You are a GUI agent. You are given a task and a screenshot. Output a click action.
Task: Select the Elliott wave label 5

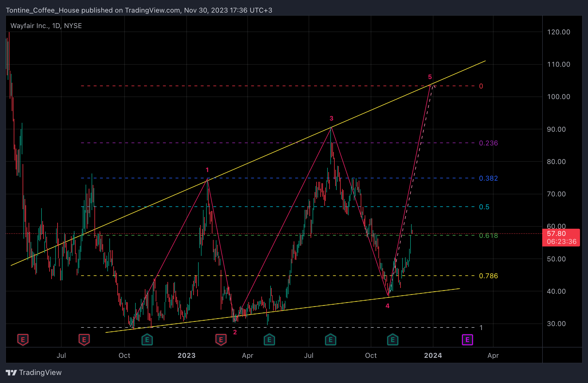(x=430, y=77)
